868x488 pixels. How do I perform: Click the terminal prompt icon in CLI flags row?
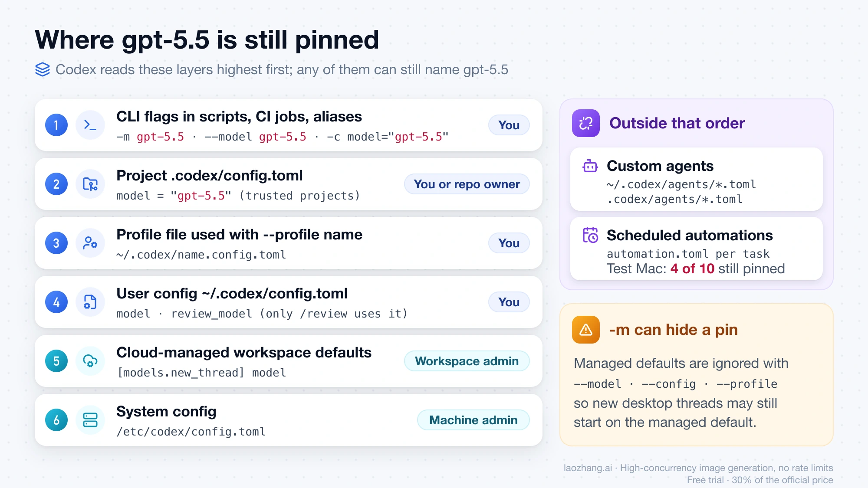(x=90, y=125)
